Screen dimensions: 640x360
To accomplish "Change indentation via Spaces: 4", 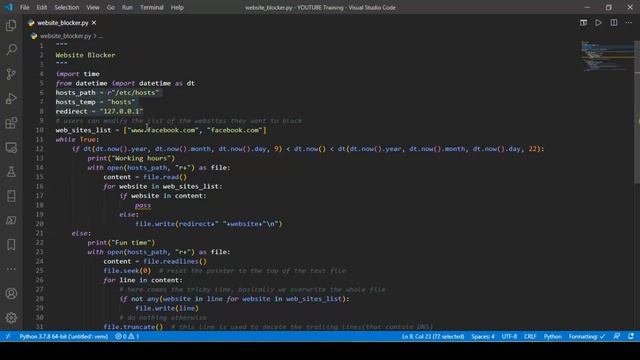I will pyautogui.click(x=483, y=336).
